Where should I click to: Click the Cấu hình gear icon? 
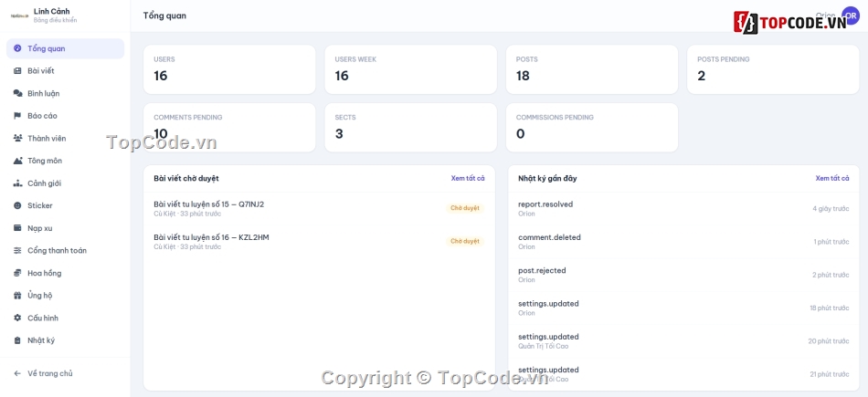17,318
